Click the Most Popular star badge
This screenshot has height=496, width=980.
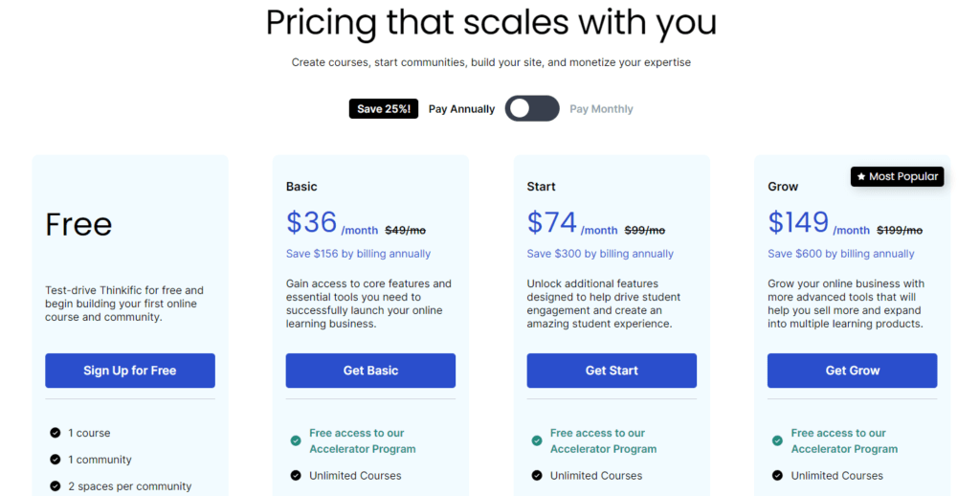[x=898, y=176]
